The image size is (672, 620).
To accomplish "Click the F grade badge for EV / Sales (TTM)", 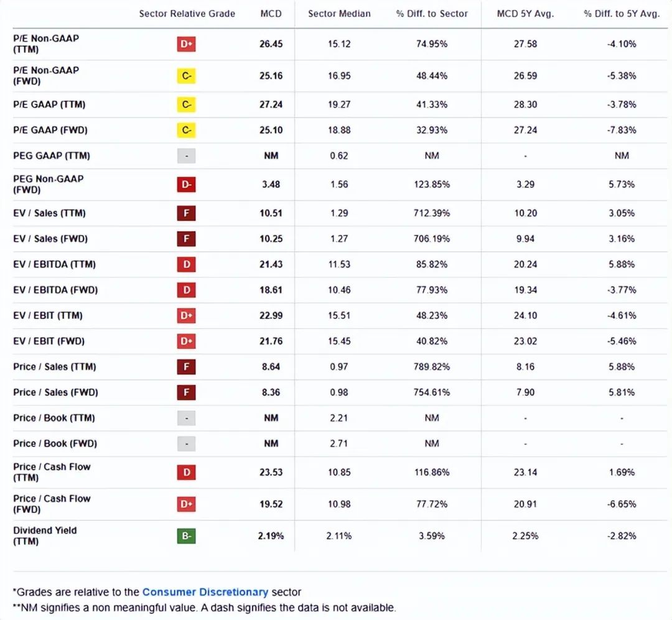I will point(186,213).
